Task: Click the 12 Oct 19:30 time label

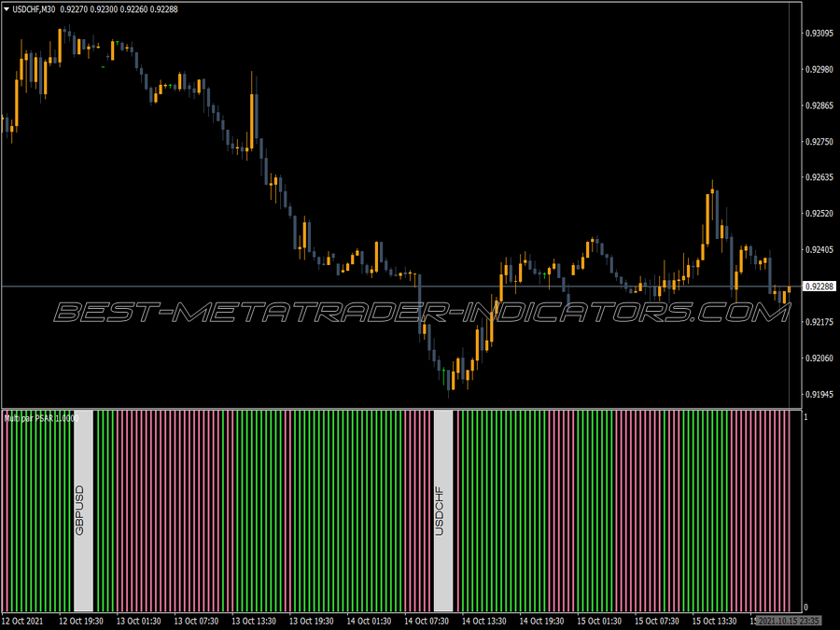Action: tap(81, 621)
